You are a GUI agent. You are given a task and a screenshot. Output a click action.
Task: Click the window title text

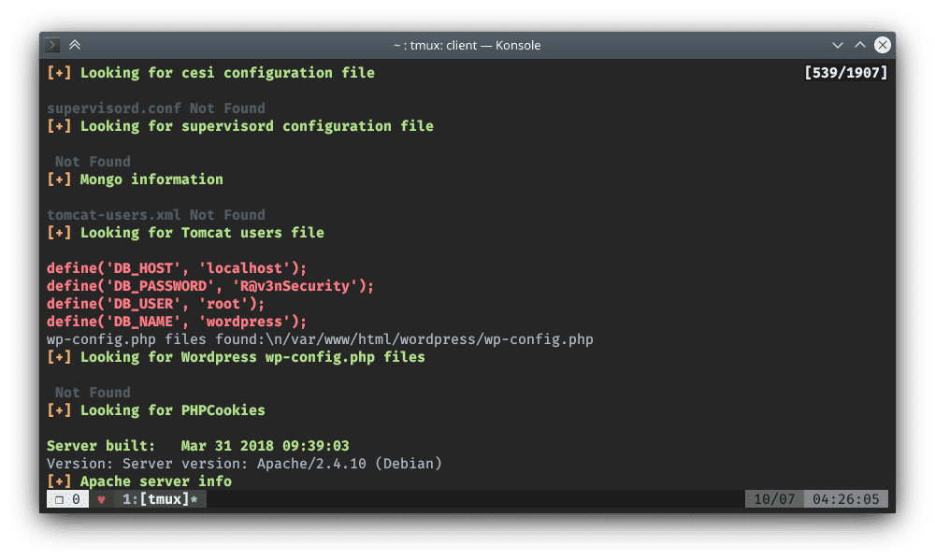467,45
